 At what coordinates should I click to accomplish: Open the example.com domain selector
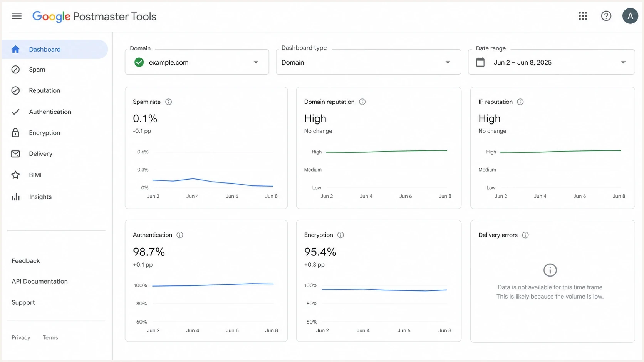click(197, 62)
